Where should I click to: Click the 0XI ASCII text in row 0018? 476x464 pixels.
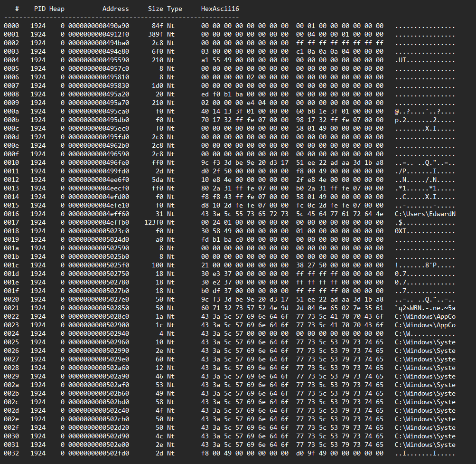[400, 231]
